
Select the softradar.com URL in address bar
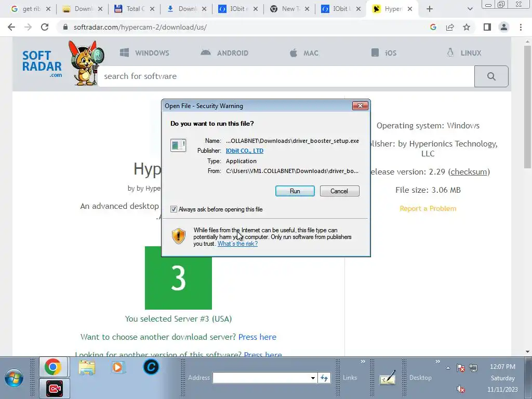point(140,27)
